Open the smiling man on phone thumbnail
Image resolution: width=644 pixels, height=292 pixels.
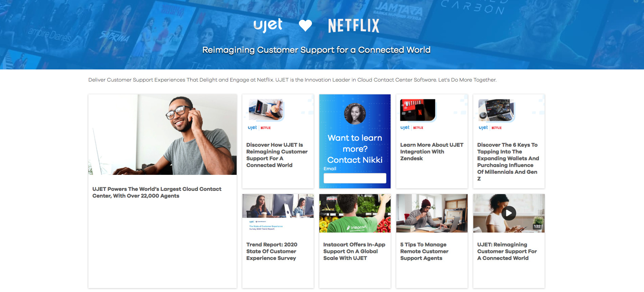tap(163, 135)
